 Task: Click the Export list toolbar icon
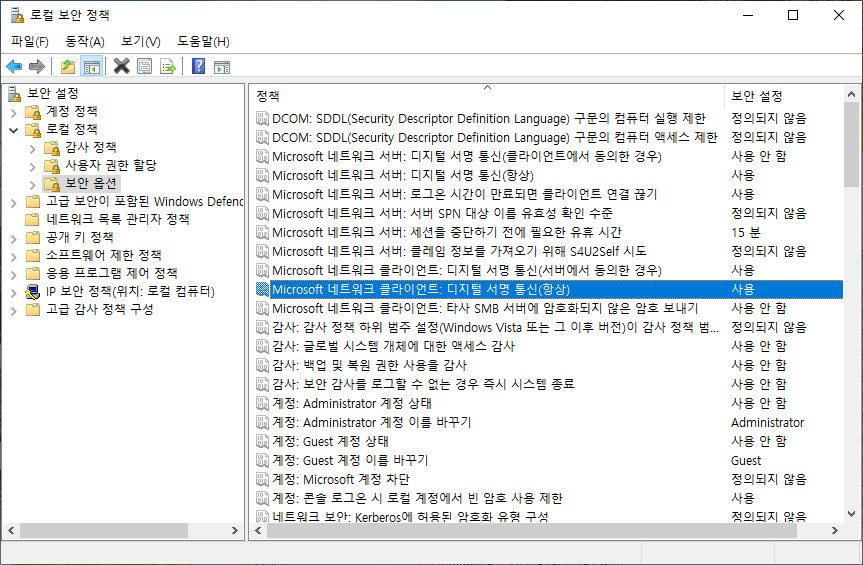pos(167,67)
